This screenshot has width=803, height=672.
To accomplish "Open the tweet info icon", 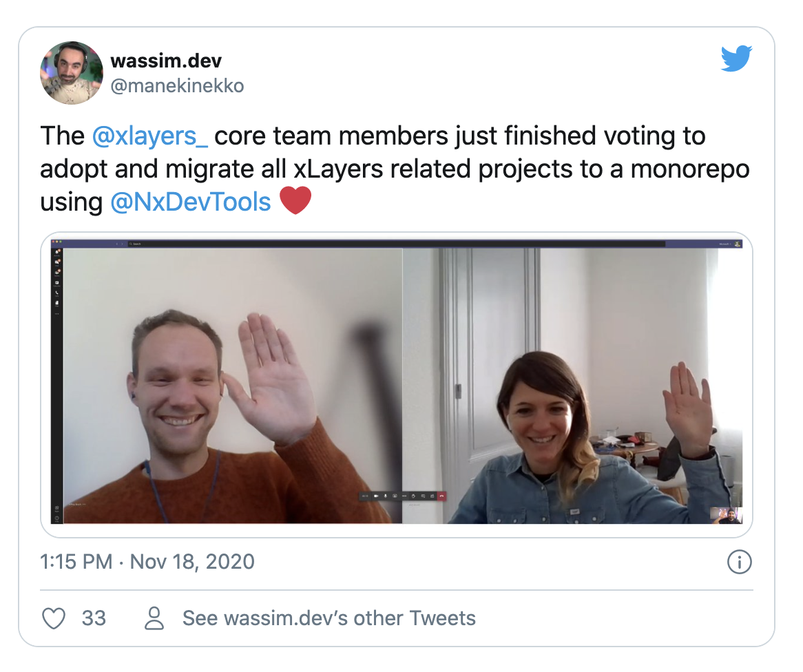I will pos(739,562).
